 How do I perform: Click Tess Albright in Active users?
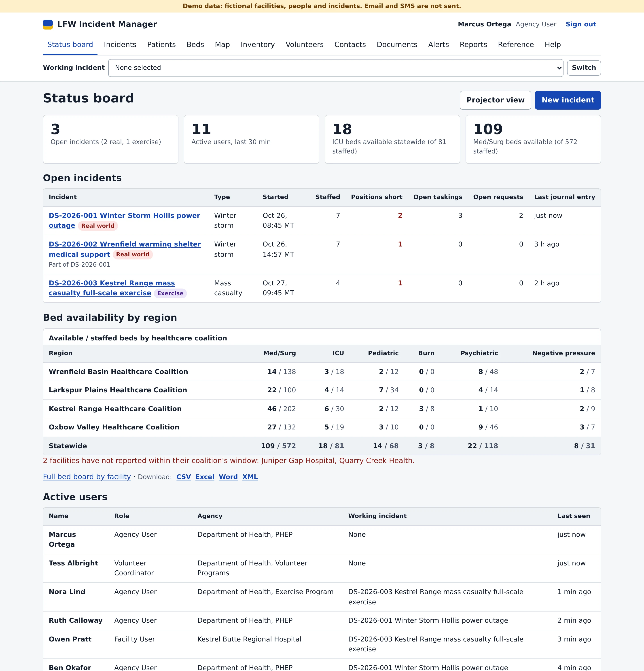[73, 563]
